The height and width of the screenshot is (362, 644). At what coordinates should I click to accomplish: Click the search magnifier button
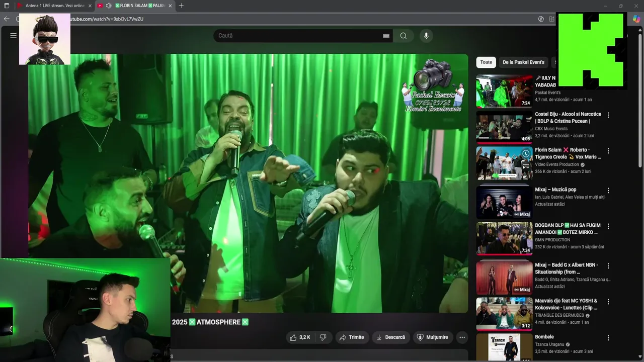[x=404, y=36]
